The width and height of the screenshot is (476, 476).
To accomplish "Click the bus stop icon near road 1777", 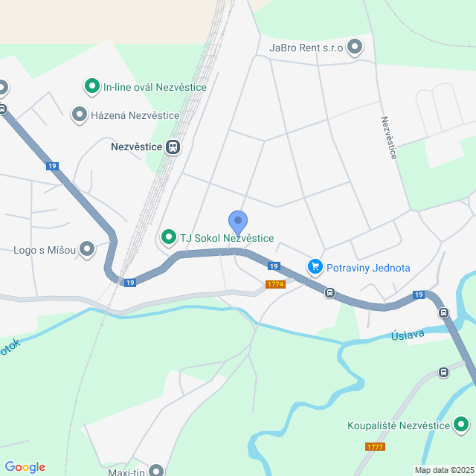I will (443, 372).
